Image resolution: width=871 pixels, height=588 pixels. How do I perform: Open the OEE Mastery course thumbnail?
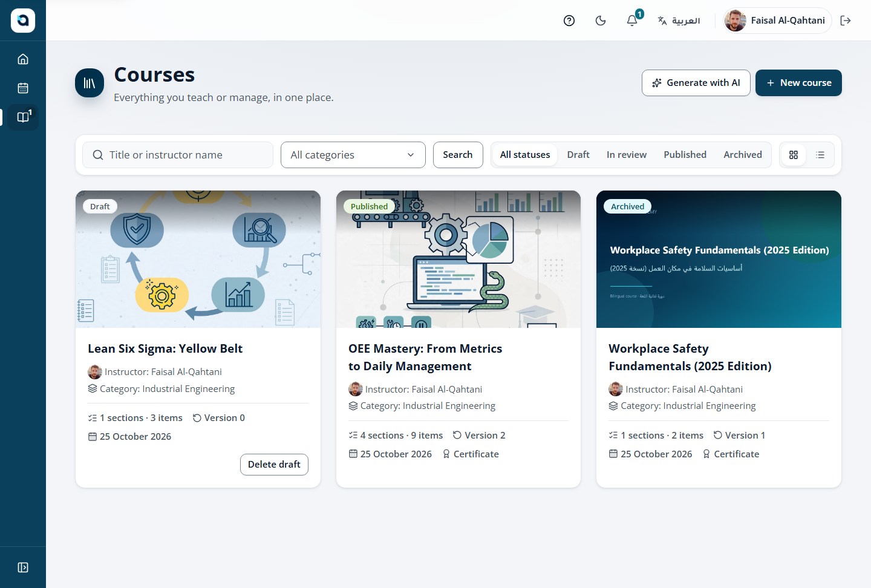458,259
